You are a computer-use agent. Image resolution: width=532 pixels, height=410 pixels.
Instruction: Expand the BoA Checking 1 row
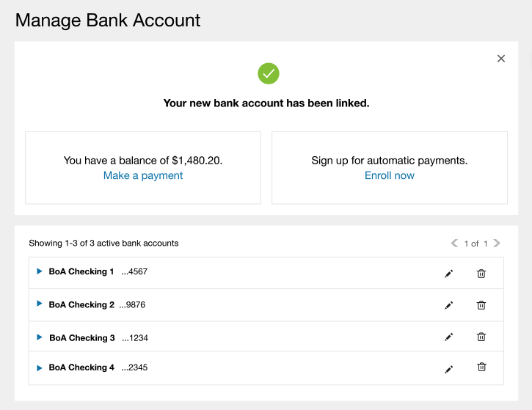pyautogui.click(x=40, y=271)
